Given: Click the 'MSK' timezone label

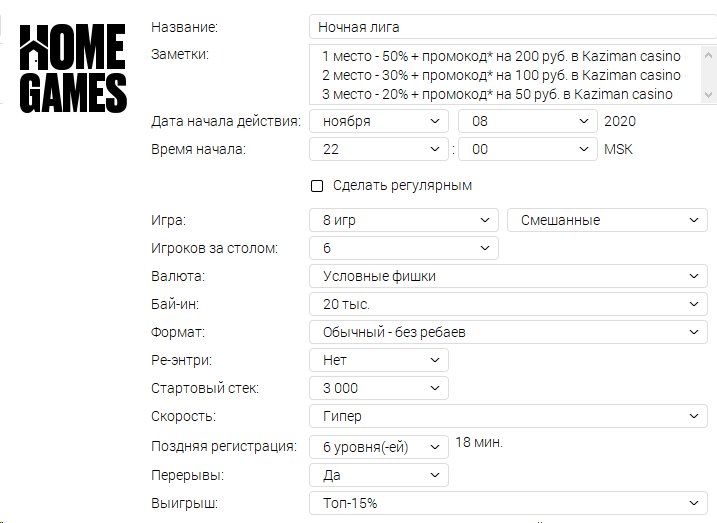Looking at the screenshot, I should click(618, 149).
